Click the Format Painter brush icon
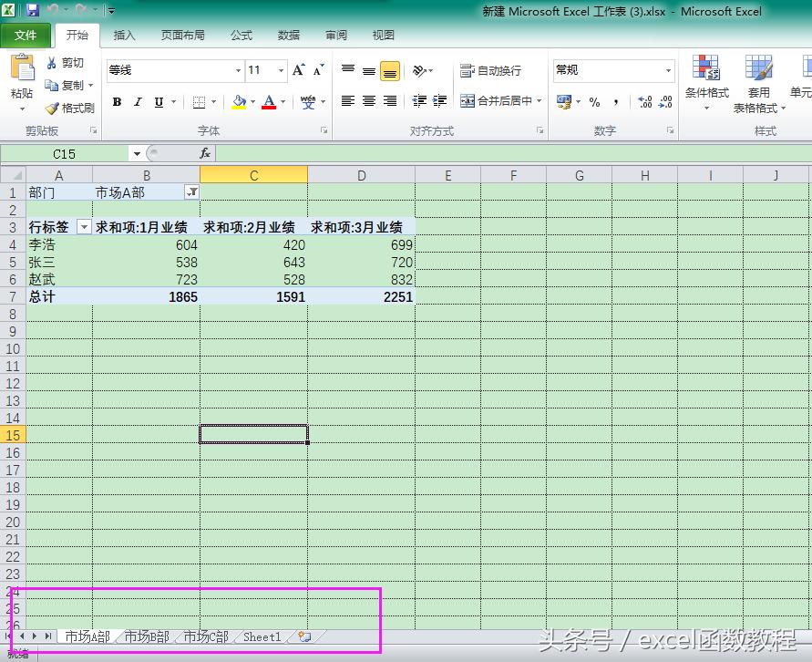The image size is (812, 662). coord(52,109)
